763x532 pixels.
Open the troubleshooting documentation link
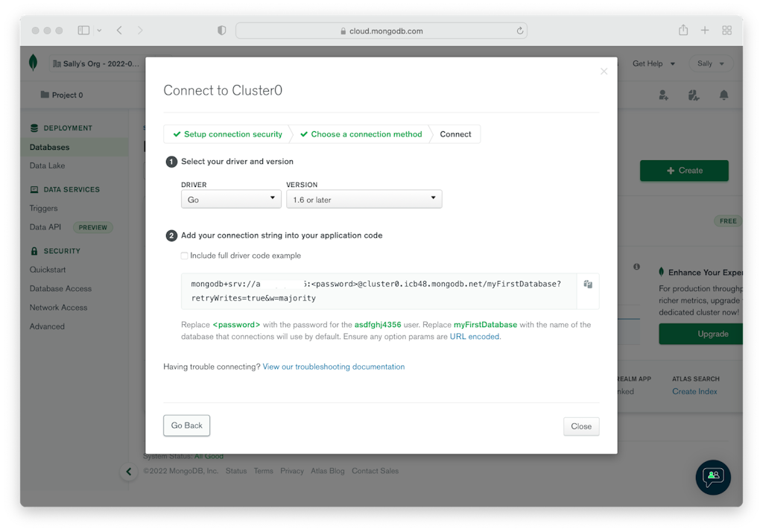(333, 367)
